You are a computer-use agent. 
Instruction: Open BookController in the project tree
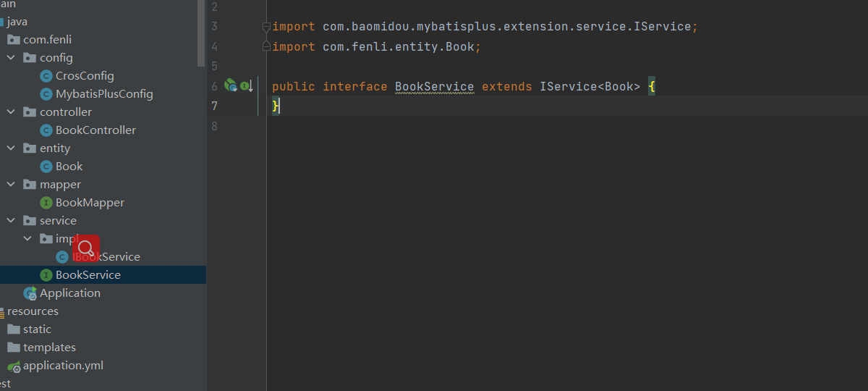click(95, 130)
